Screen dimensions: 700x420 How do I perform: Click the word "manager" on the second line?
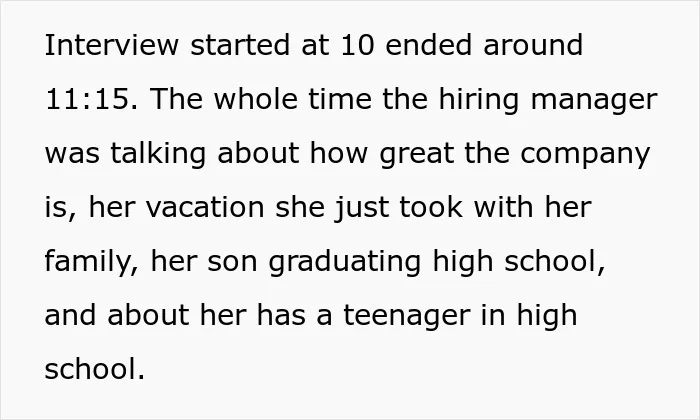pyautogui.click(x=594, y=101)
